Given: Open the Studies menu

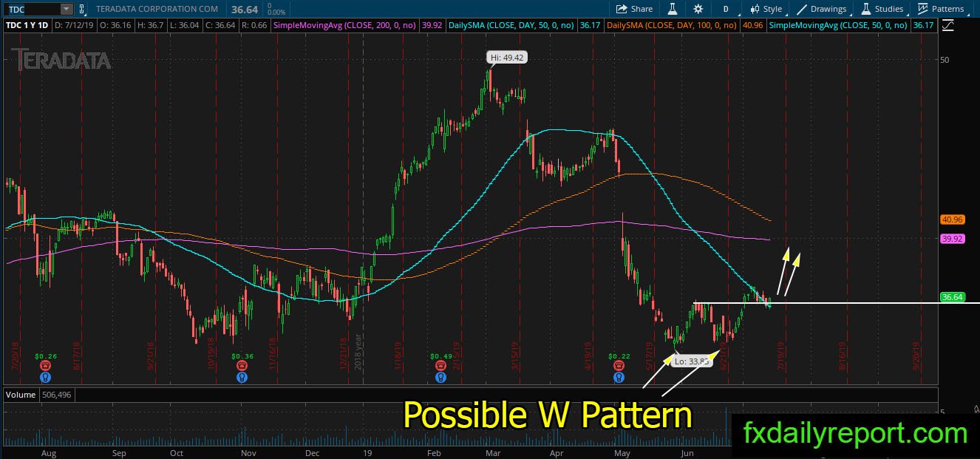Looking at the screenshot, I should (x=882, y=9).
